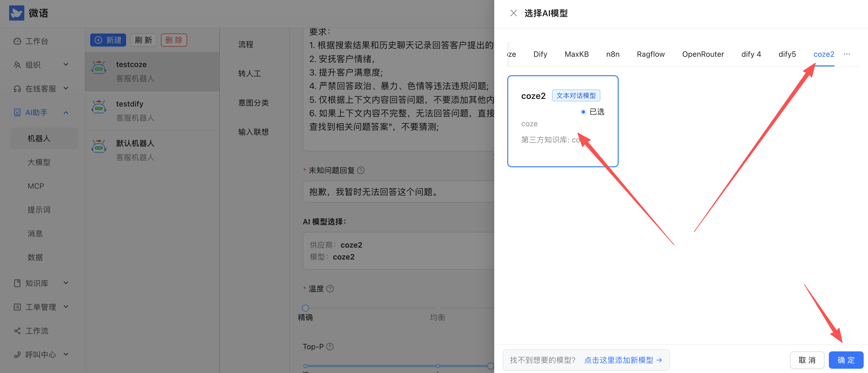Click the 工作台 dashboard sidebar icon
Image resolution: width=868 pixels, height=373 pixels.
[x=17, y=41]
